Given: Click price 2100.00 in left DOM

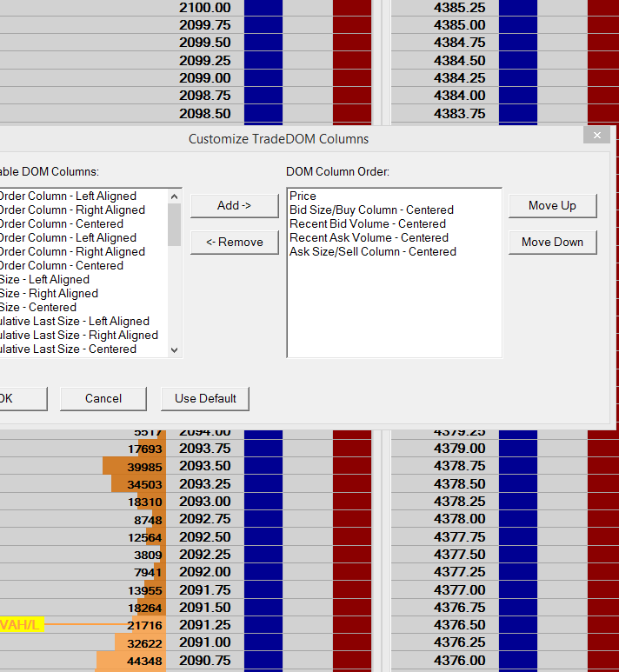Looking at the screenshot, I should coord(205,8).
